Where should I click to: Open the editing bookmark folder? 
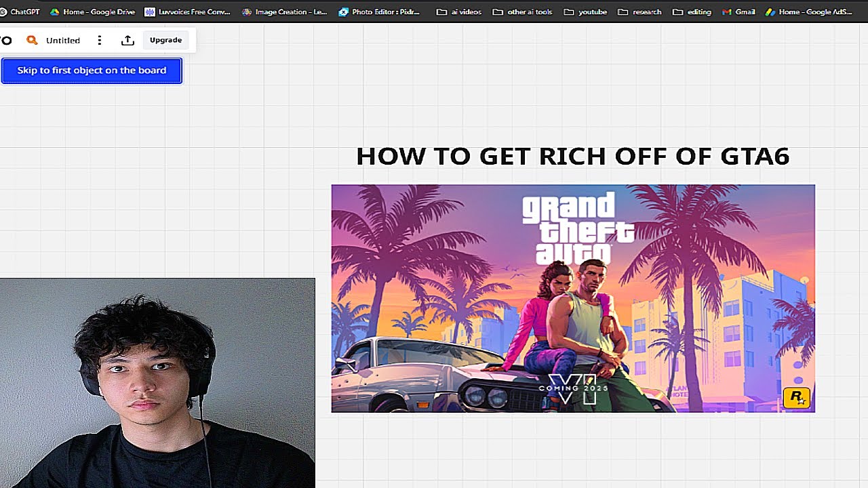(x=692, y=12)
